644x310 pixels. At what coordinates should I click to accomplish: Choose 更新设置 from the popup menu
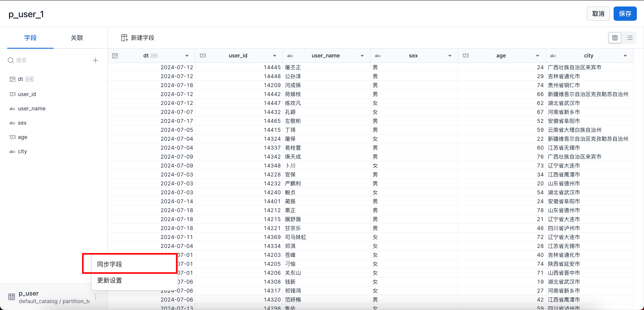(x=110, y=281)
